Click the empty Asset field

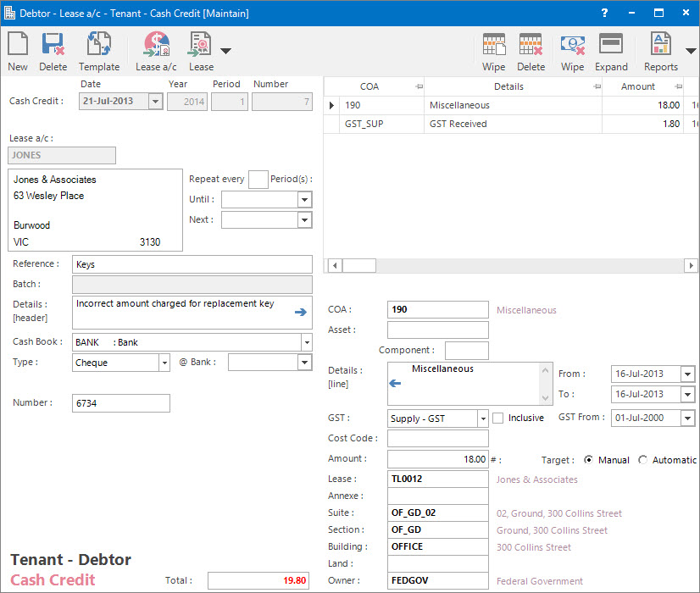point(438,330)
